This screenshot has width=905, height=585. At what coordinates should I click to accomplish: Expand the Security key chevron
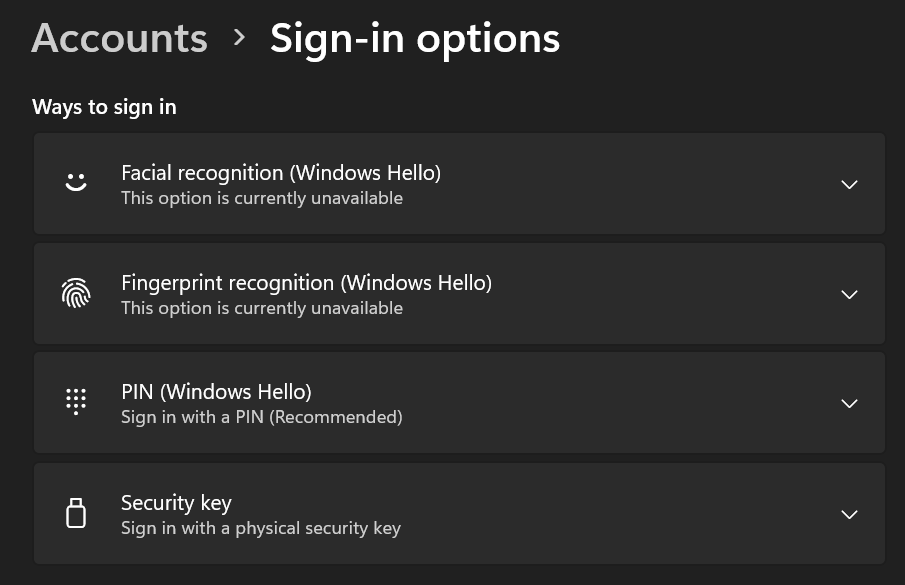[x=849, y=514]
